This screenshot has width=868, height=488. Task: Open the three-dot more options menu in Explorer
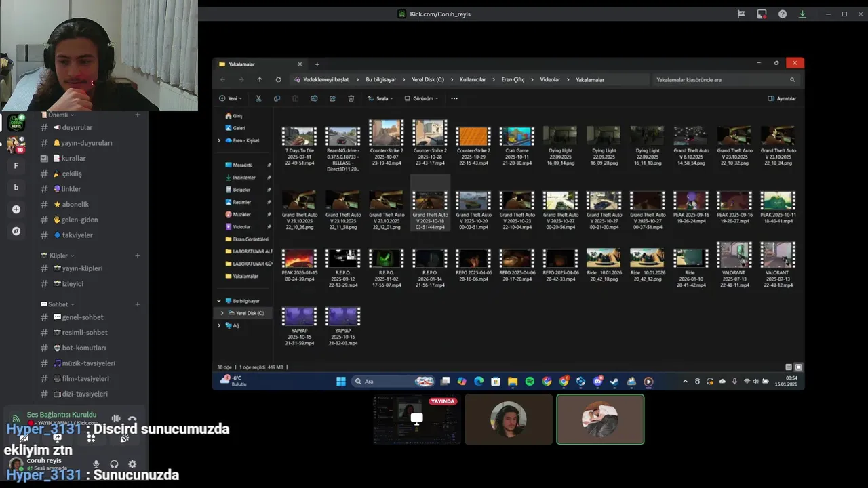(454, 98)
